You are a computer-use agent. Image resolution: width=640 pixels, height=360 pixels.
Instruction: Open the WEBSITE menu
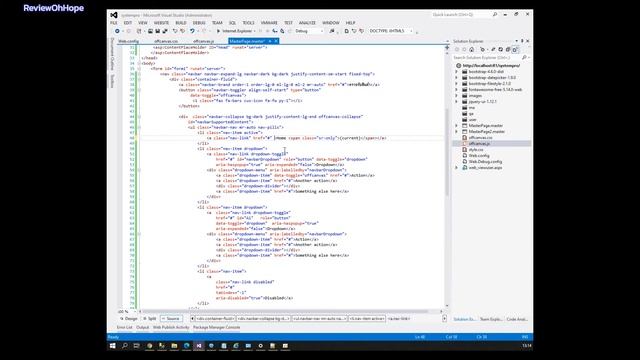pos(161,23)
